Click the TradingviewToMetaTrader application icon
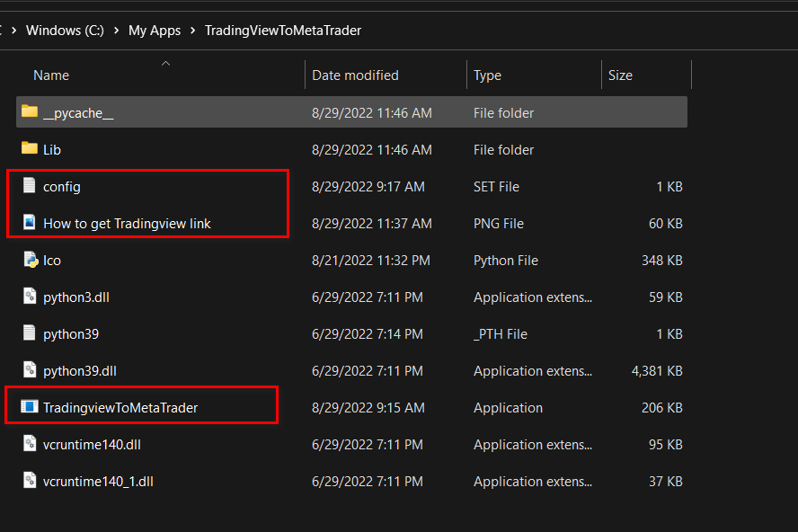Viewport: 798px width, 532px height. click(30, 407)
